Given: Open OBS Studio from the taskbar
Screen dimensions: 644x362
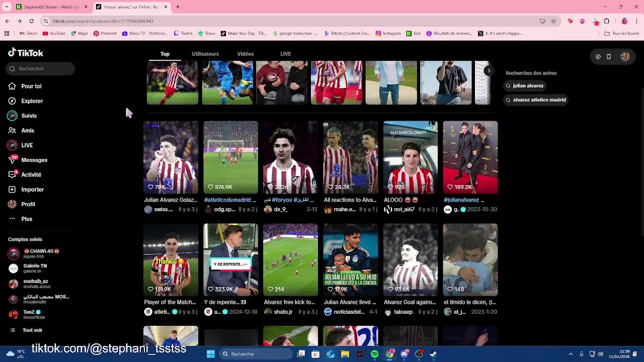Looking at the screenshot, I should (x=419, y=354).
